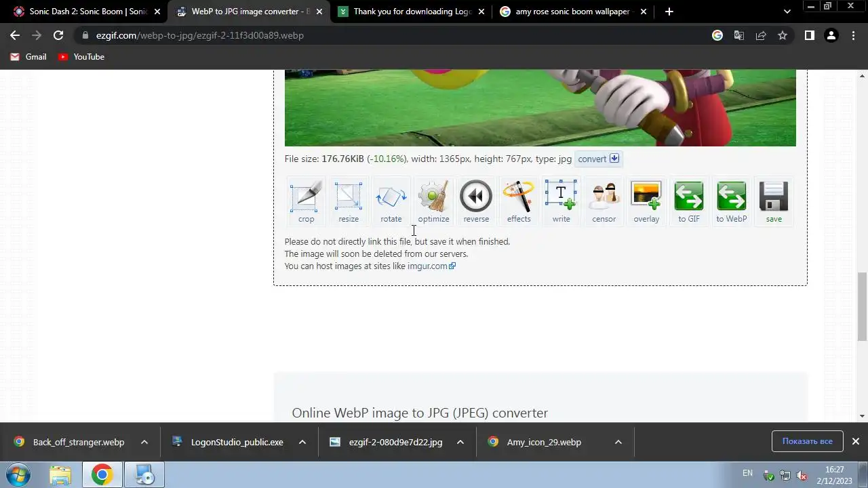Screen dimensions: 868x488
Task: Switch to Sonic Dash 2 tab
Action: tap(85, 12)
